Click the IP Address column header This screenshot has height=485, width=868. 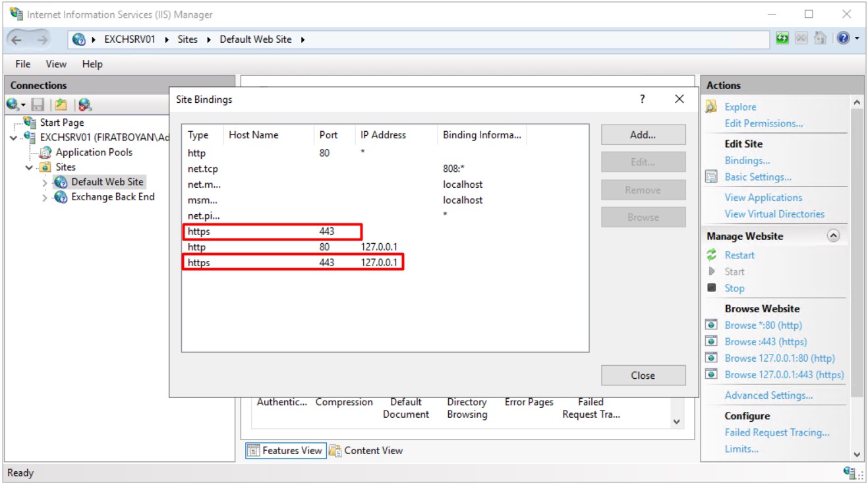pos(396,135)
